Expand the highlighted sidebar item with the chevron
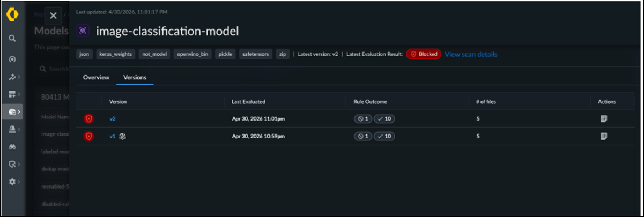The height and width of the screenshot is (217, 644). coord(19,112)
